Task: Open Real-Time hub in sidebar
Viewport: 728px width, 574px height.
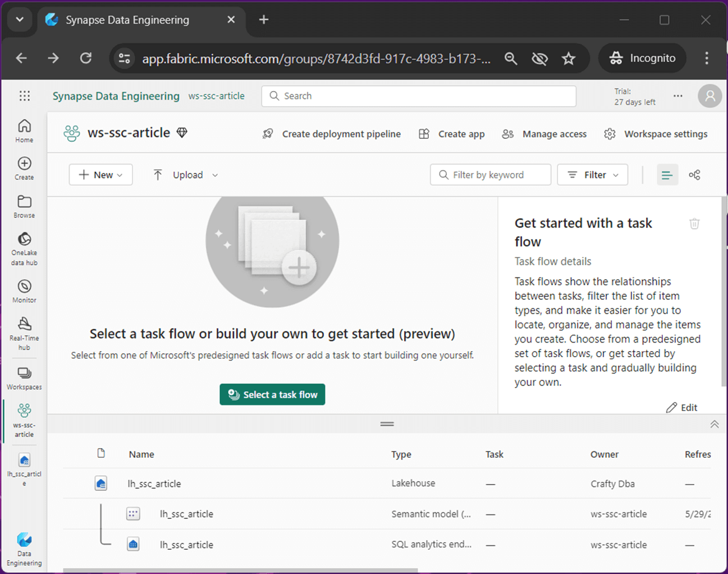Action: click(x=24, y=332)
